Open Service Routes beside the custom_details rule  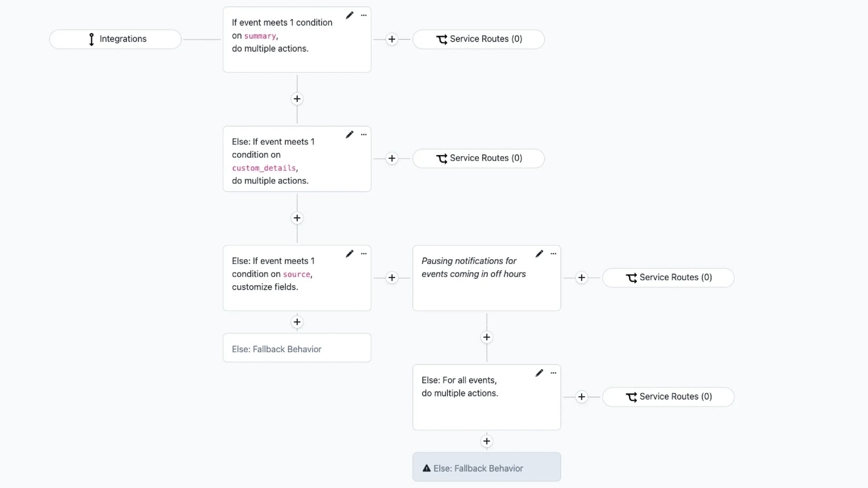pyautogui.click(x=478, y=158)
